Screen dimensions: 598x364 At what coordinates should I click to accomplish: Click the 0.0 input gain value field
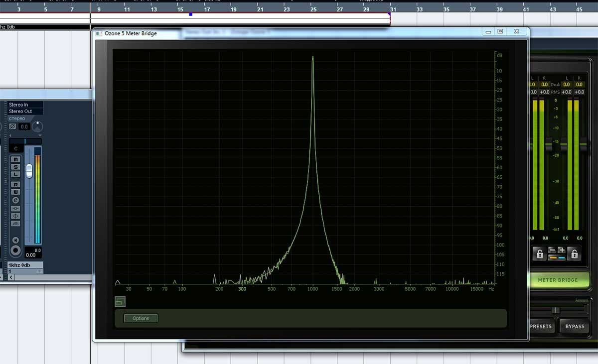pyautogui.click(x=24, y=126)
